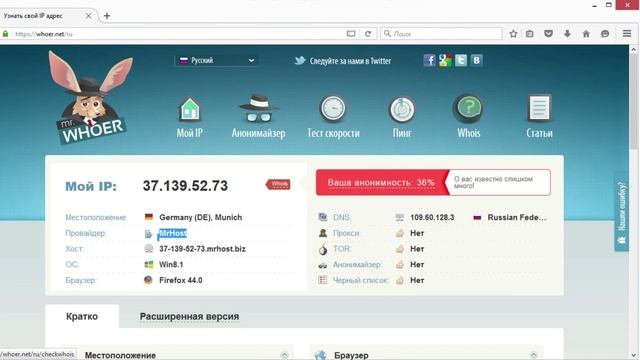Click the Russian flag beside DNS address
The width and height of the screenshot is (640, 360).
[x=477, y=217]
